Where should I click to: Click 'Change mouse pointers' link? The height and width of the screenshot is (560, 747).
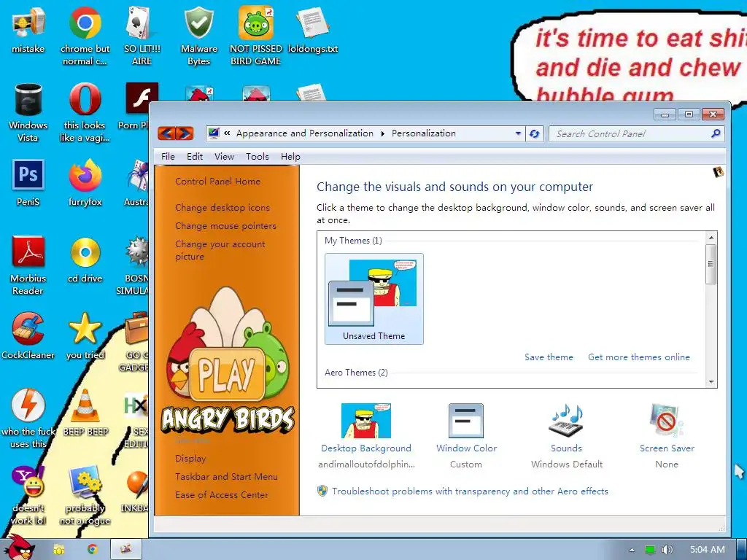[x=226, y=226]
